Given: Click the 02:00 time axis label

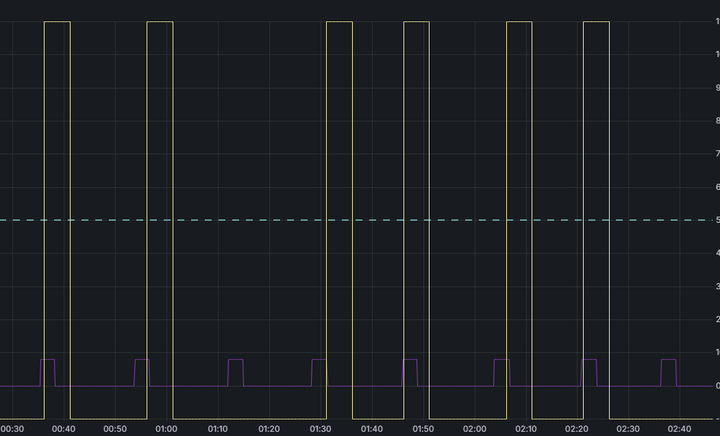Looking at the screenshot, I should 475,429.
